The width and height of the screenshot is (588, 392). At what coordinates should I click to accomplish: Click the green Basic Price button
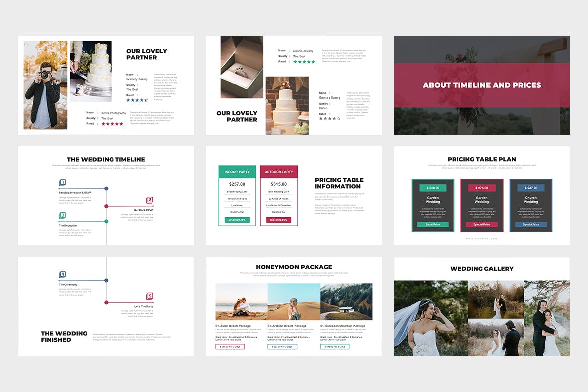[433, 224]
